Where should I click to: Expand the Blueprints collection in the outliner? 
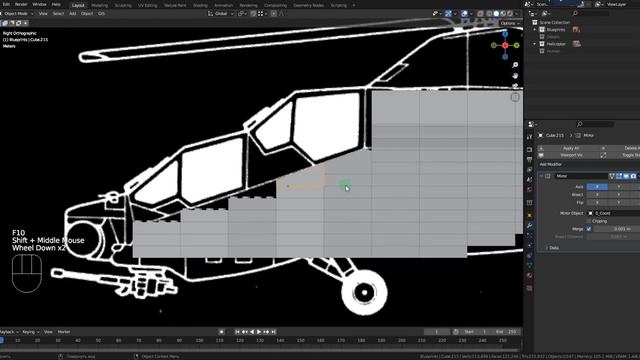(535, 30)
